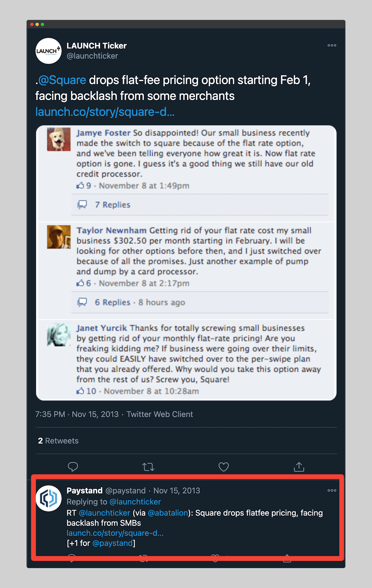
Task: Like the LAUNCH Ticker tweet
Action: click(224, 467)
